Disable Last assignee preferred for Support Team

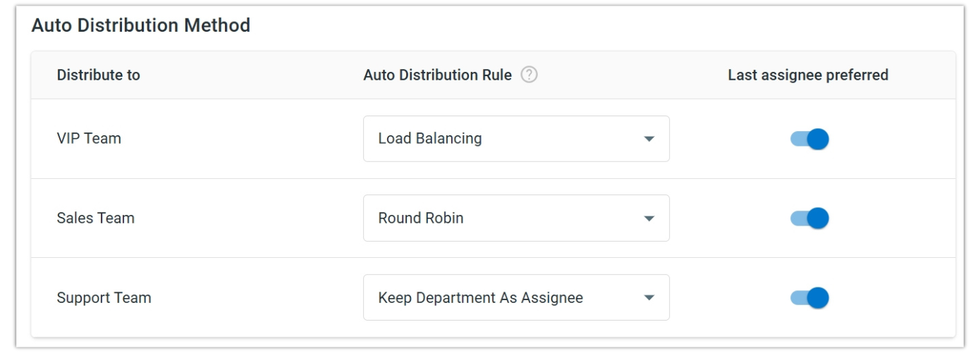pyautogui.click(x=809, y=297)
